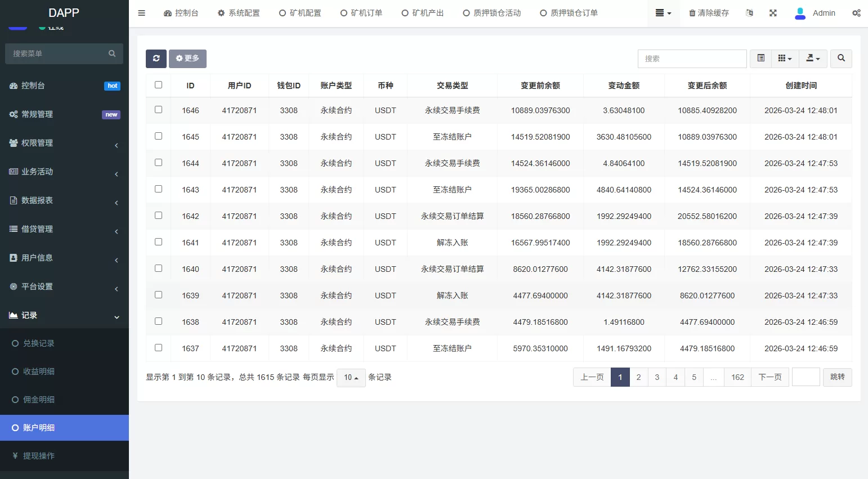The width and height of the screenshot is (868, 479).
Task: Click the clear cache trash icon (清除缓存)
Action: click(x=708, y=12)
